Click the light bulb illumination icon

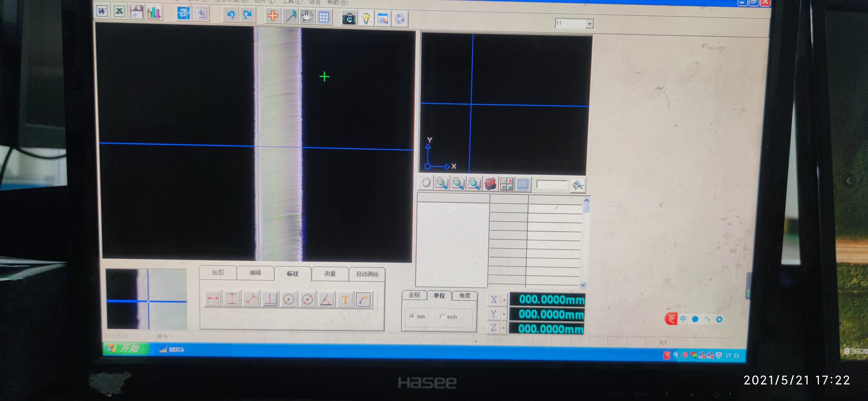(366, 18)
